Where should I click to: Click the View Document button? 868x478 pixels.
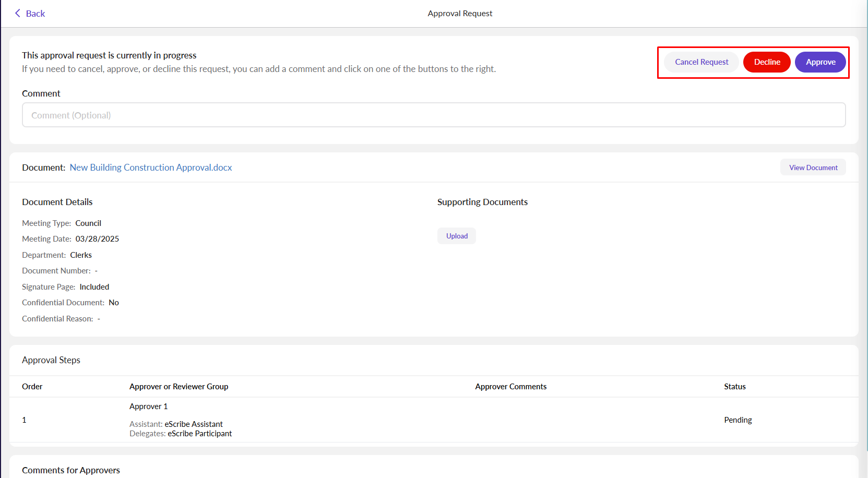813,168
